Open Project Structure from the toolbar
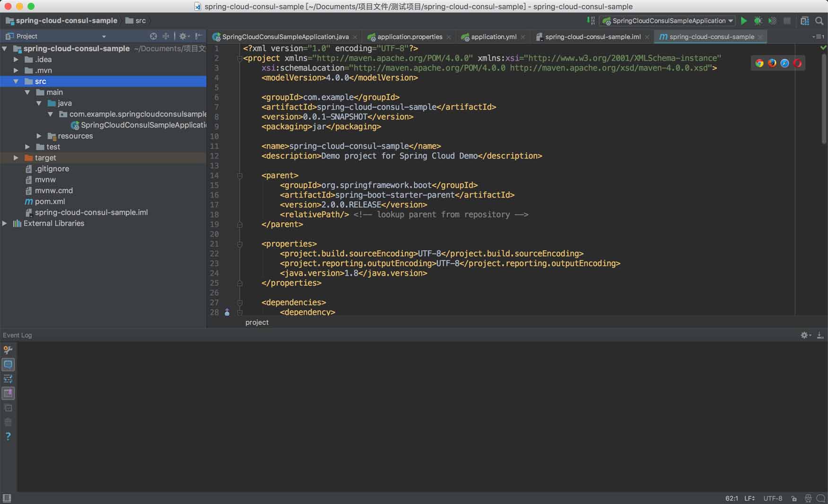Screen dimensions: 828x504 point(805,21)
